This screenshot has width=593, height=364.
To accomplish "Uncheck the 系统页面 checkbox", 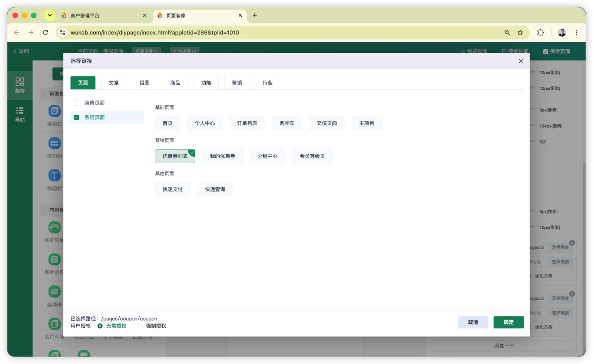I will click(x=77, y=118).
